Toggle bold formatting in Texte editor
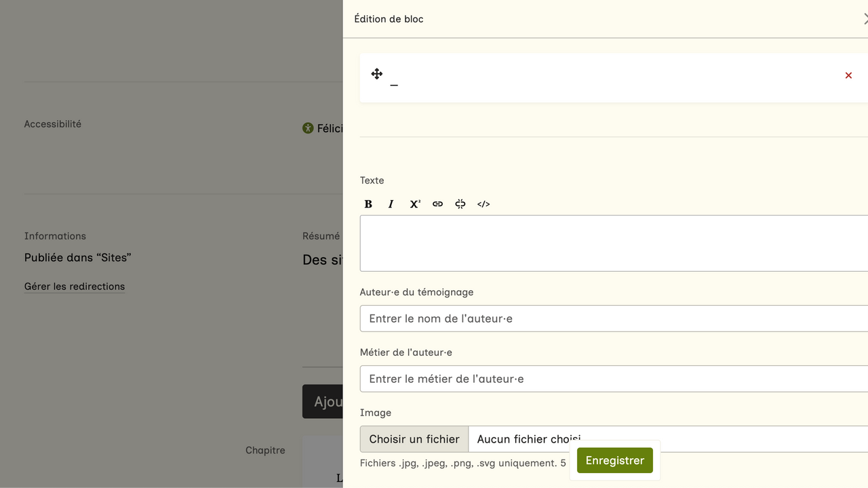Image resolution: width=868 pixels, height=488 pixels. [368, 204]
